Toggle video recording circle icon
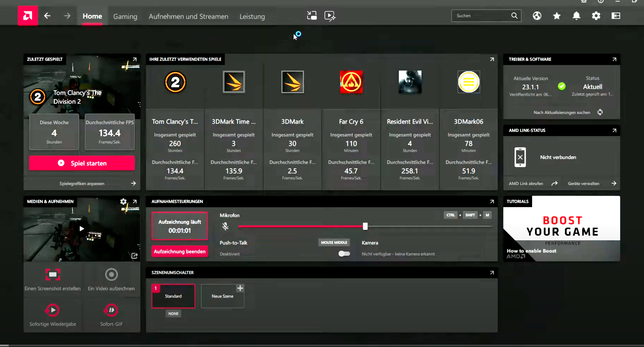 [111, 274]
